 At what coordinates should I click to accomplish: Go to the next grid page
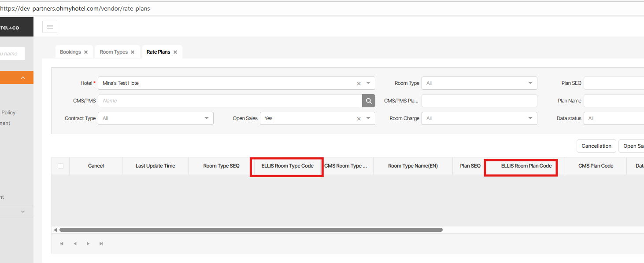click(88, 244)
